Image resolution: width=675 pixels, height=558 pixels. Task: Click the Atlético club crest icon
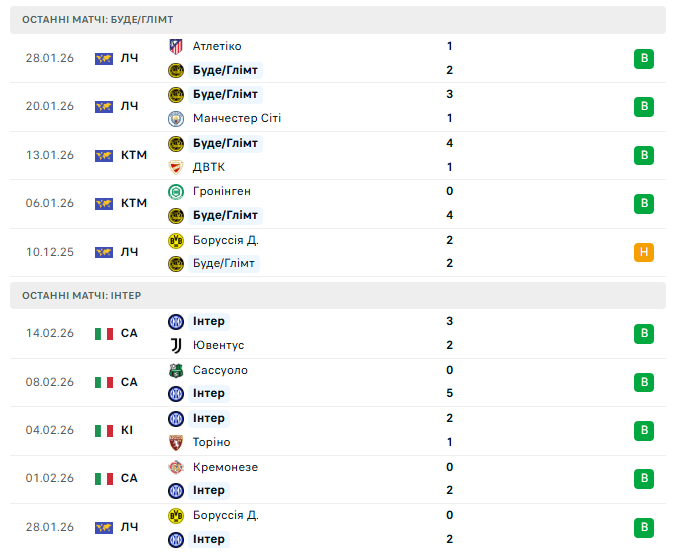coord(176,46)
